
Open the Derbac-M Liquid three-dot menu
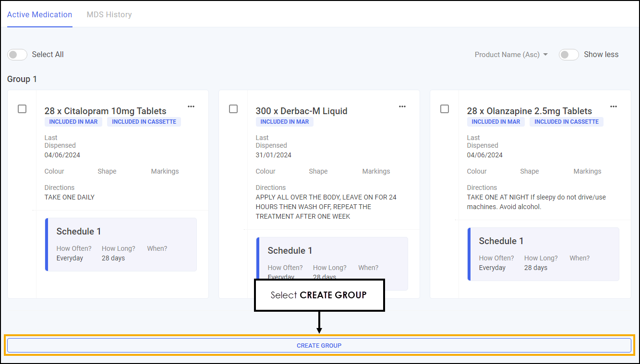pos(402,106)
